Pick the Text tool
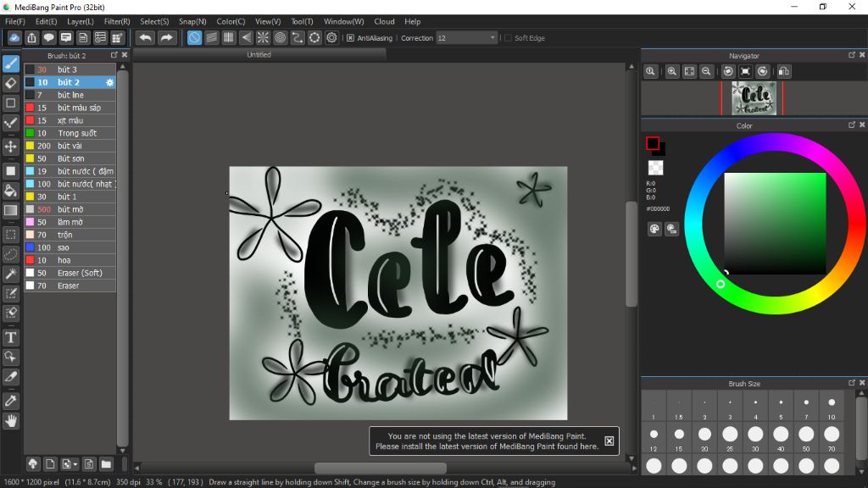 click(x=11, y=337)
